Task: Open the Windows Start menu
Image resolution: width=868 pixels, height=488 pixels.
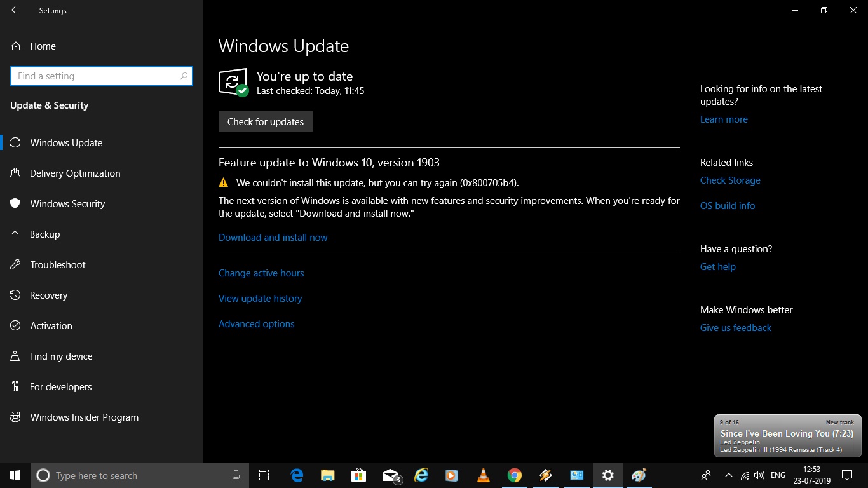Action: coord(15,475)
